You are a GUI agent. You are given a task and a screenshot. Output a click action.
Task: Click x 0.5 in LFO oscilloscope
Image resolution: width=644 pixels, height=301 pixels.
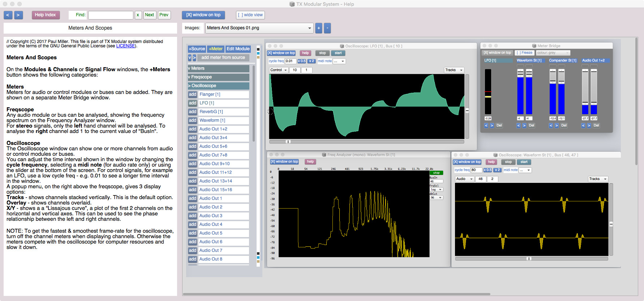[x=301, y=61]
